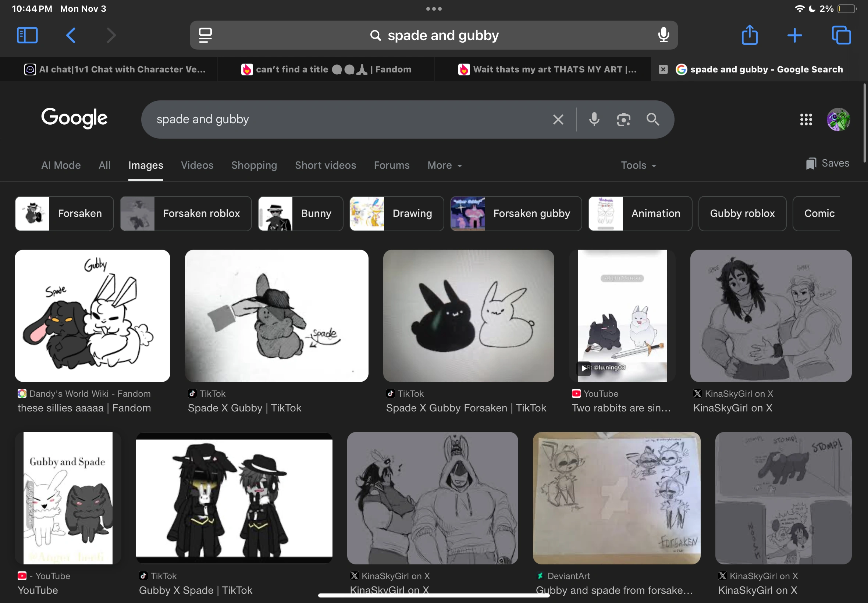The height and width of the screenshot is (603, 868).
Task: Switch to AI Mode
Action: click(61, 165)
